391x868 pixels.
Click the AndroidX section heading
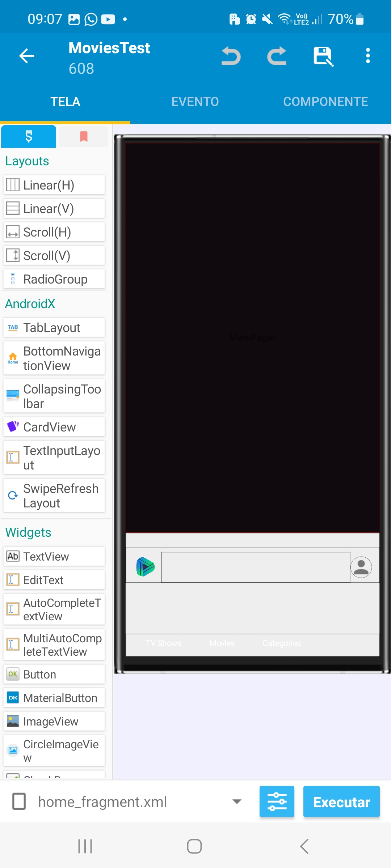coord(30,304)
